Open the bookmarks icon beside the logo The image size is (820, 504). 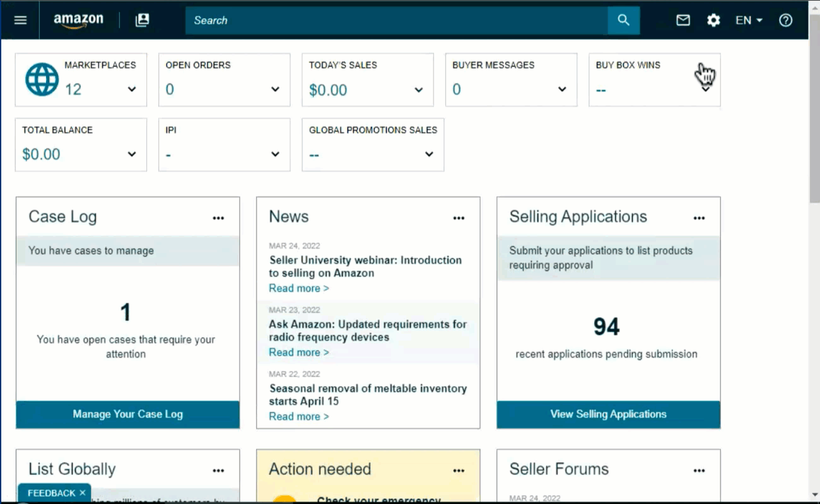click(x=143, y=20)
